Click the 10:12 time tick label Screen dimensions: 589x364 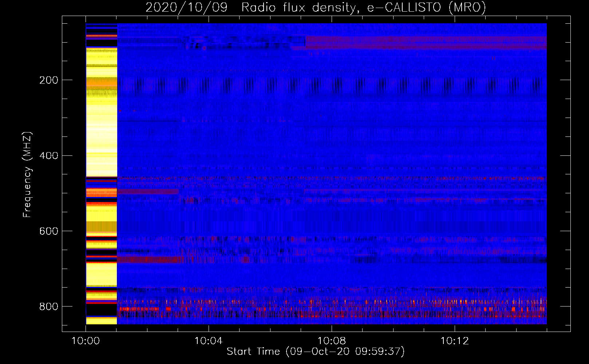pyautogui.click(x=455, y=341)
